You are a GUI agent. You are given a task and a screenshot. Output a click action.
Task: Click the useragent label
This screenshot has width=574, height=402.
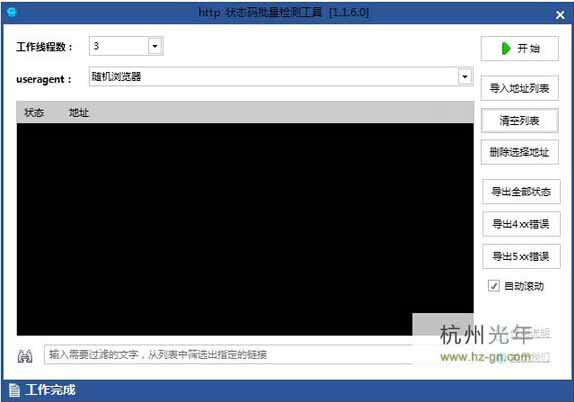(44, 79)
